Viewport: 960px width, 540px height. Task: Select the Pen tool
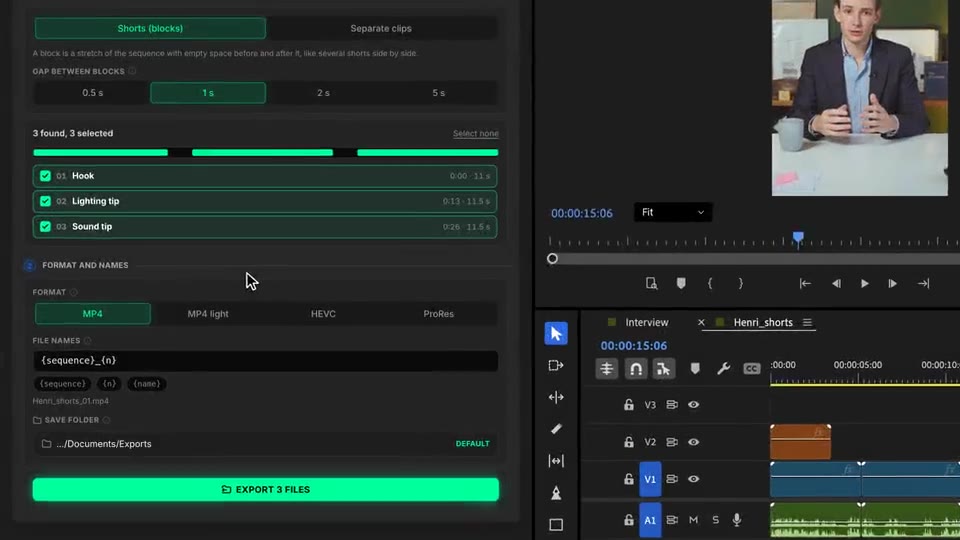(556, 493)
